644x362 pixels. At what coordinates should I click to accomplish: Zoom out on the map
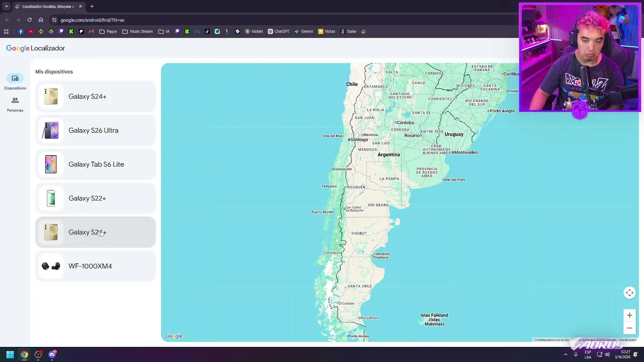tap(629, 328)
